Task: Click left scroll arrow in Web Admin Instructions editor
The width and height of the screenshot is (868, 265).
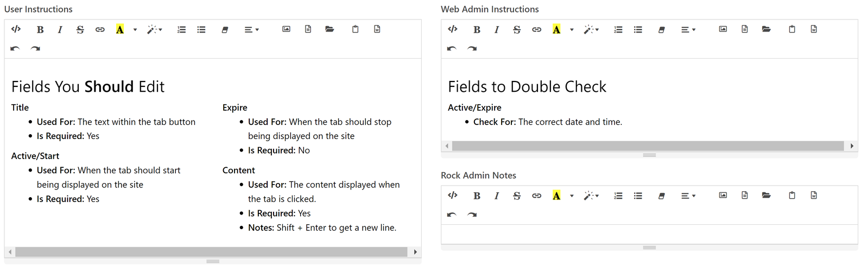Action: [x=447, y=146]
